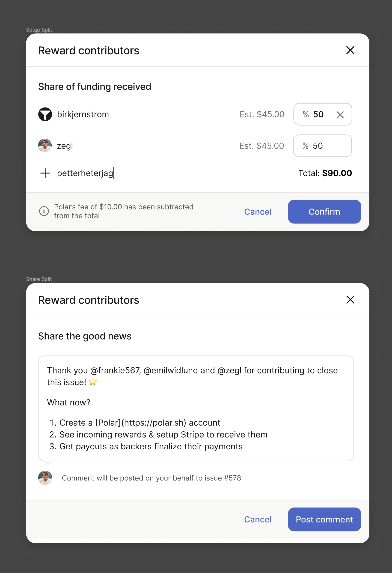392x573 pixels.
Task: Click the avatar beside the comment notice
Action: (x=45, y=478)
